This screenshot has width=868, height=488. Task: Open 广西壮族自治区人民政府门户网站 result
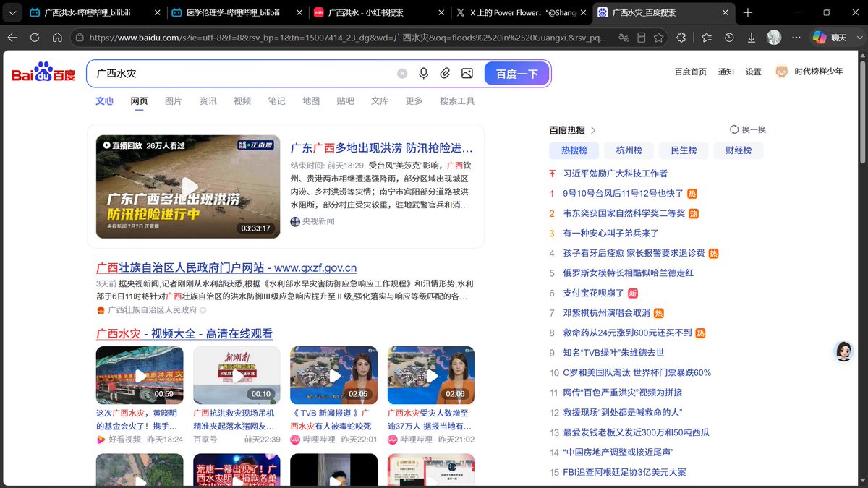(226, 267)
